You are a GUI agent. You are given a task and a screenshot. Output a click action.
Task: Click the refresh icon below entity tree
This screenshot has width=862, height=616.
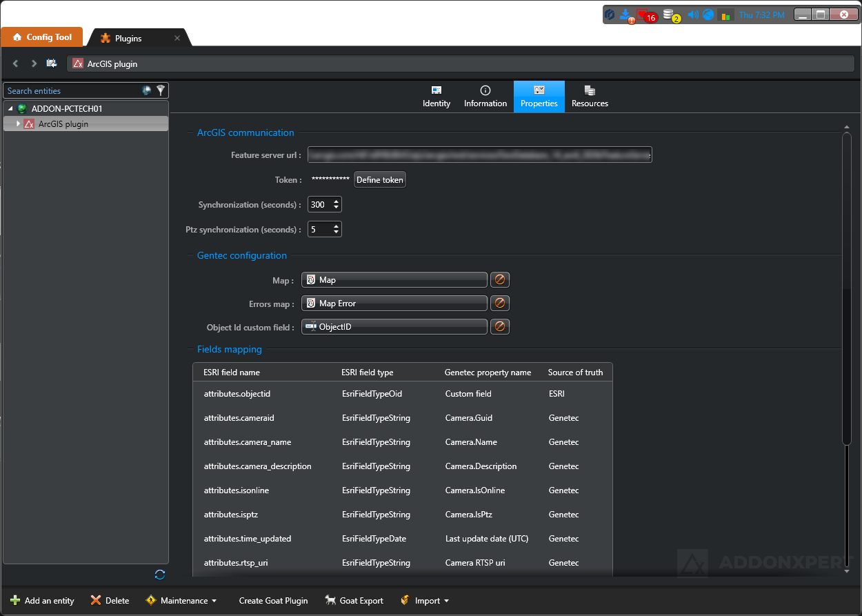160,575
